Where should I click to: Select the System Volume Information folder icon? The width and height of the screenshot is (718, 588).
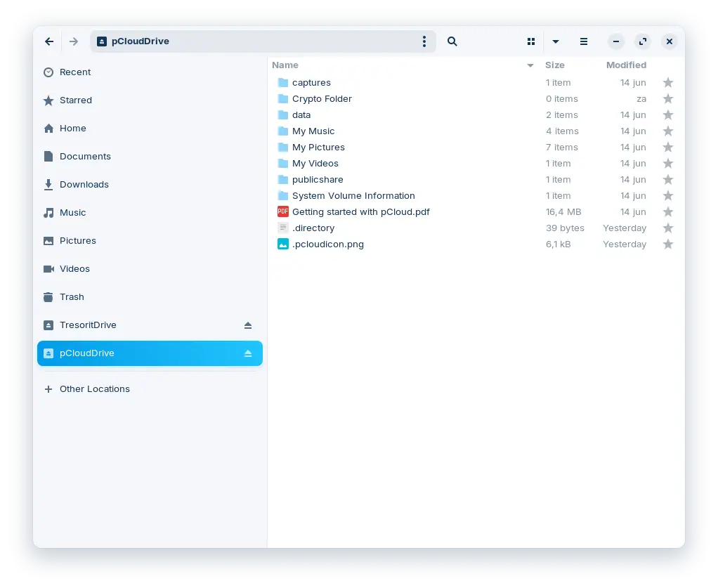pyautogui.click(x=283, y=195)
